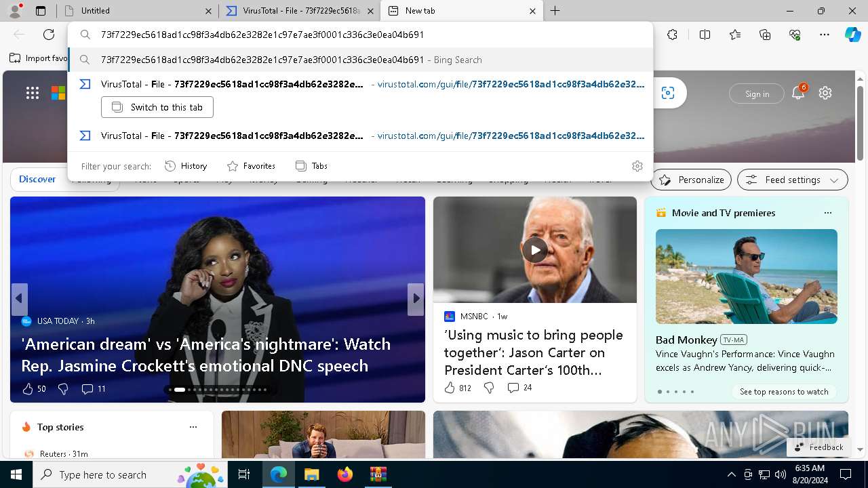This screenshot has width=868, height=488.
Task: Filter search by Tabs
Action: tap(311, 166)
